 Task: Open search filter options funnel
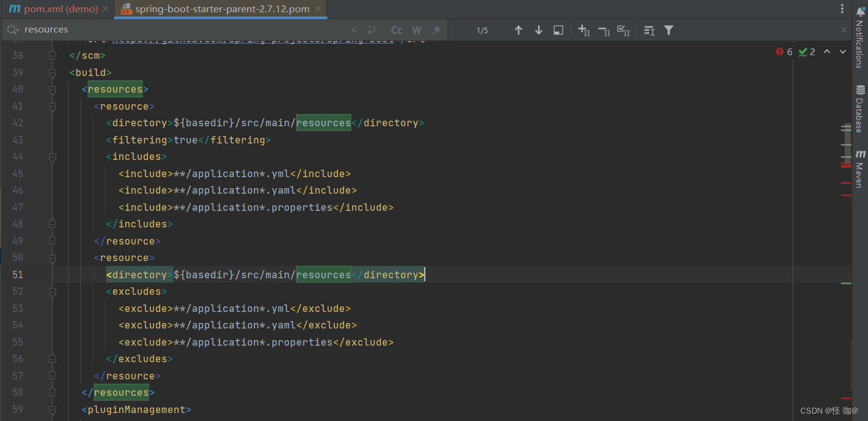click(x=669, y=30)
